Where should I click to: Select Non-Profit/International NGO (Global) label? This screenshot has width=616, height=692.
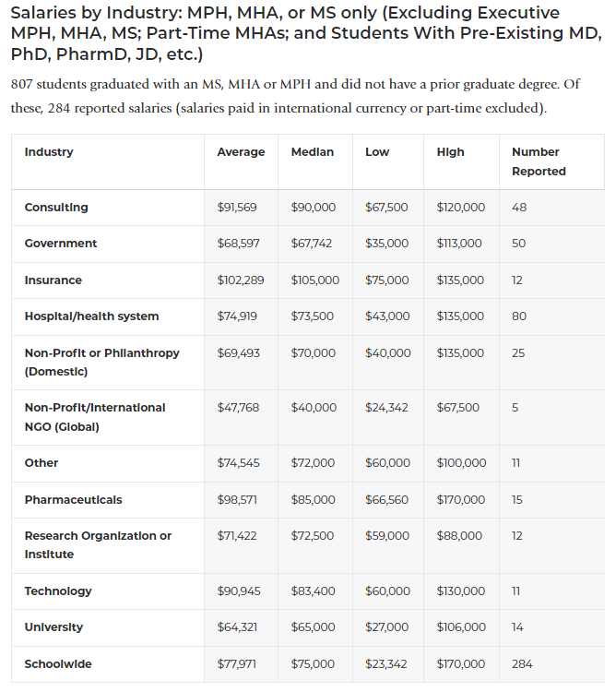click(x=95, y=417)
